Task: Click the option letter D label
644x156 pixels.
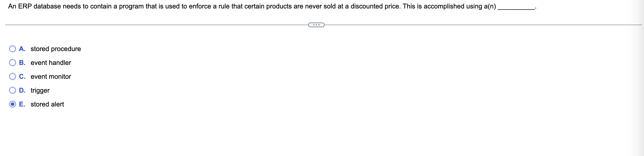Action: pos(22,90)
